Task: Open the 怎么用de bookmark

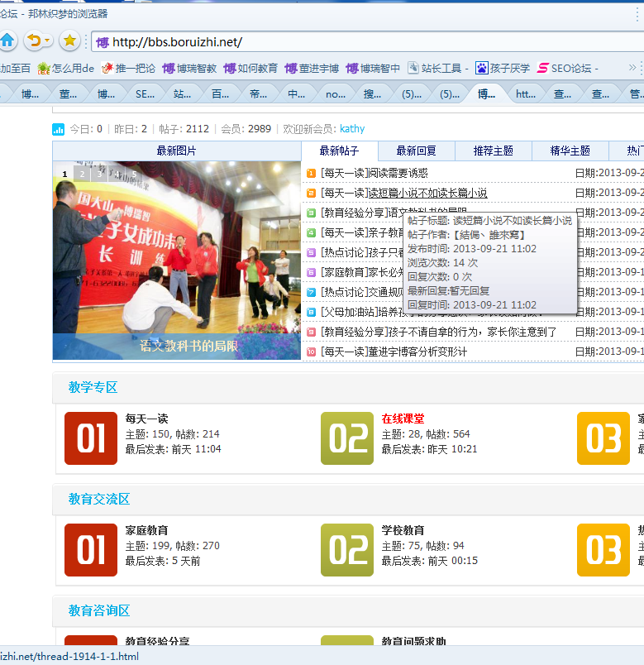Action: tap(65, 68)
